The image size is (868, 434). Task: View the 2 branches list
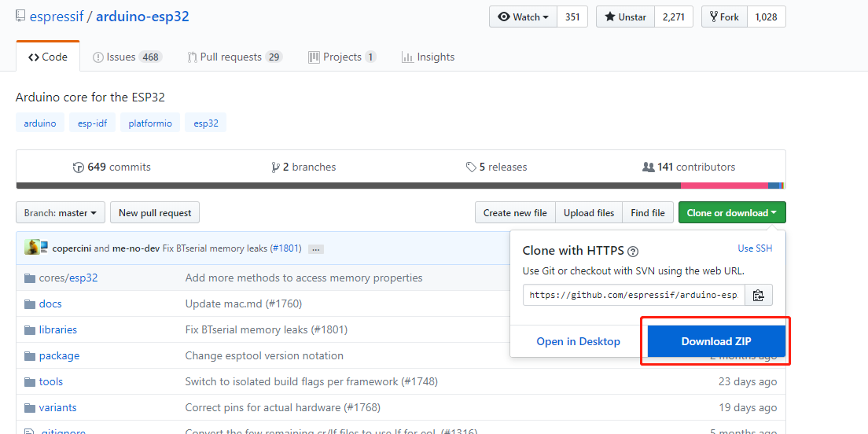click(303, 167)
